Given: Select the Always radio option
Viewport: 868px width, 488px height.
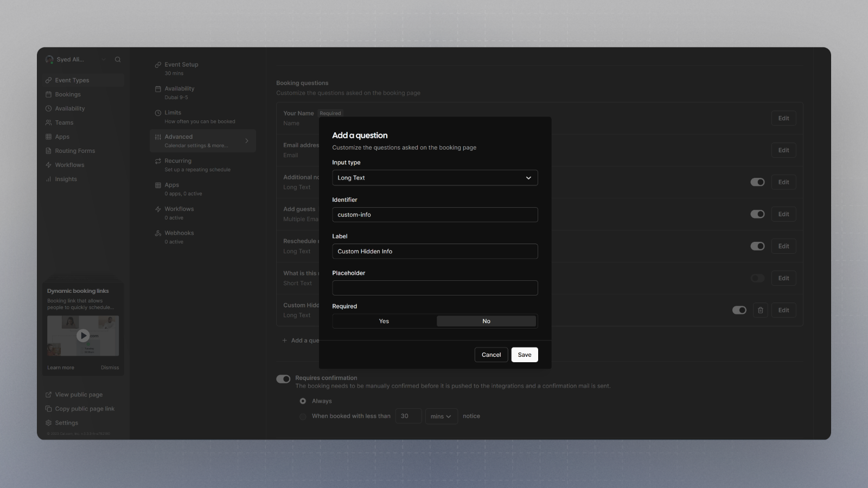Looking at the screenshot, I should [303, 401].
